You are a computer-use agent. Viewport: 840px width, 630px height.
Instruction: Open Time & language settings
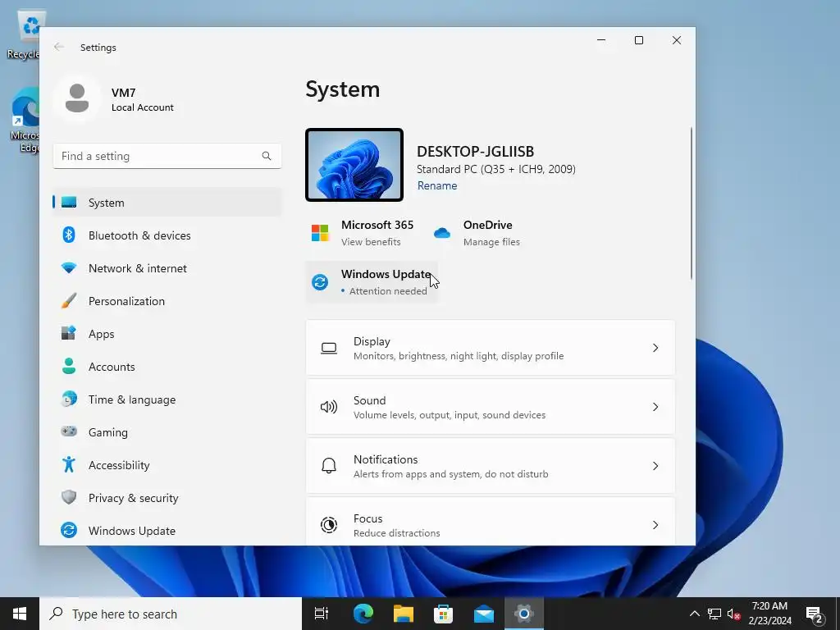click(x=167, y=399)
